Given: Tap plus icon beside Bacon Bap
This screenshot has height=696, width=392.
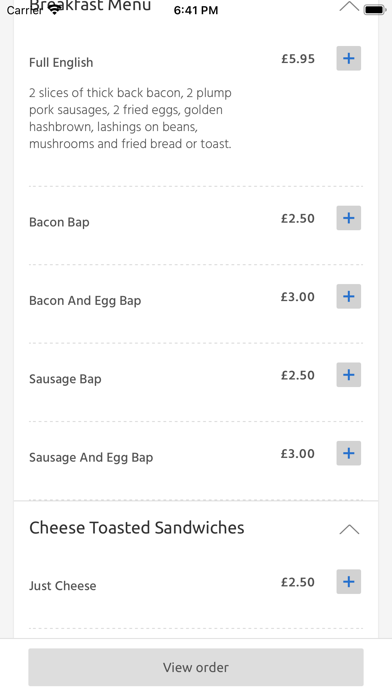Looking at the screenshot, I should tap(348, 218).
